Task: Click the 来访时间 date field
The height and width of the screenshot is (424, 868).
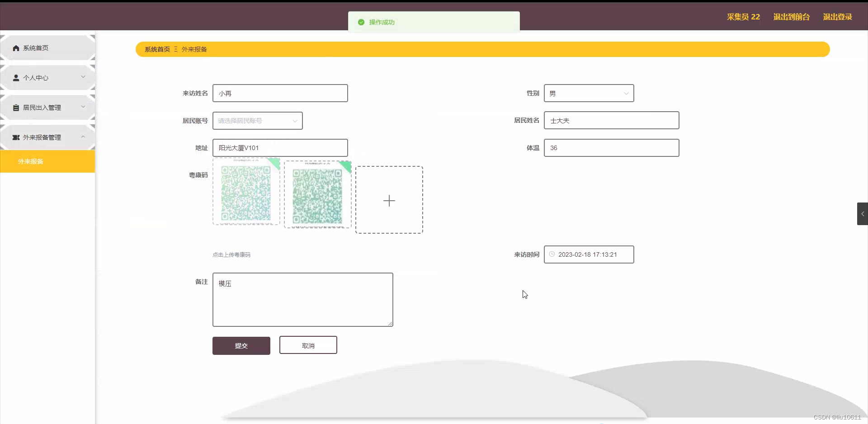Action: pyautogui.click(x=589, y=254)
